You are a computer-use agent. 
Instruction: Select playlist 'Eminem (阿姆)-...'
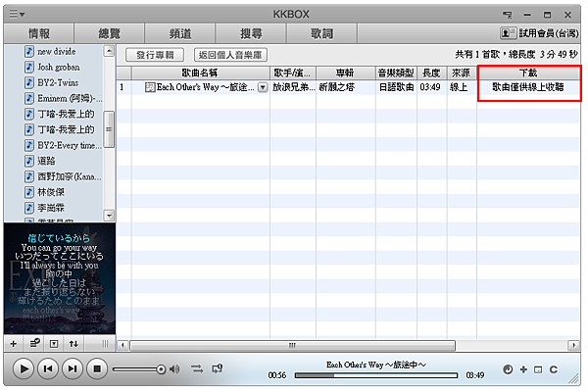tap(70, 99)
